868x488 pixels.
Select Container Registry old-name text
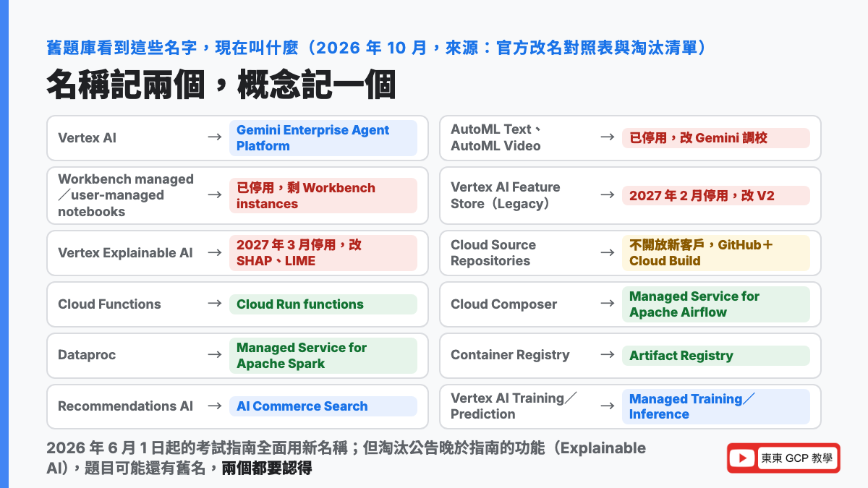[510, 355]
